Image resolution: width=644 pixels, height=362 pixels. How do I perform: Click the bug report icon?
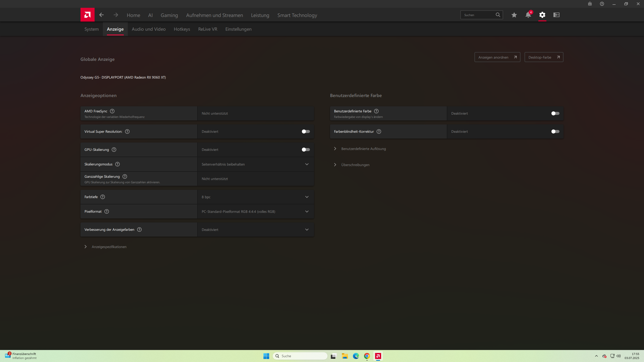click(x=590, y=4)
